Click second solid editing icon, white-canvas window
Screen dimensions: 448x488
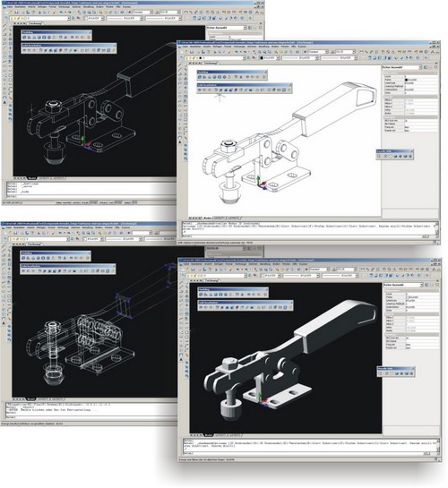pyautogui.click(x=204, y=90)
